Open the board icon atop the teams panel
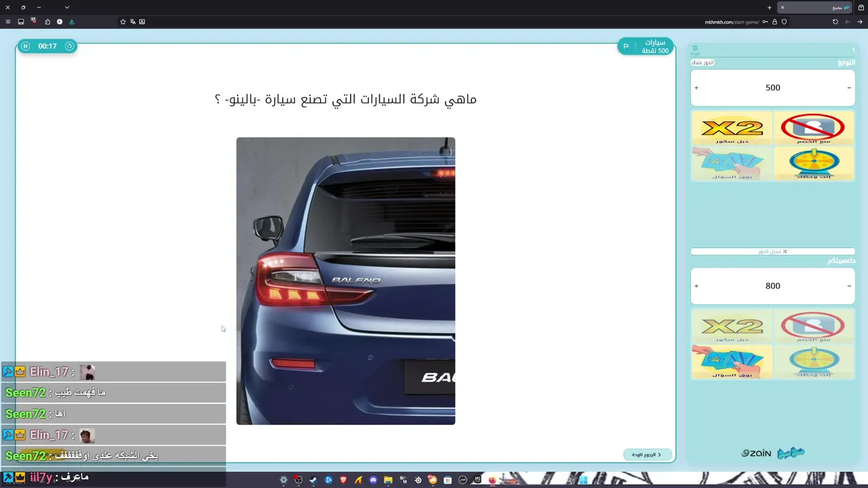Viewport: 868px width, 488px height. (x=694, y=49)
